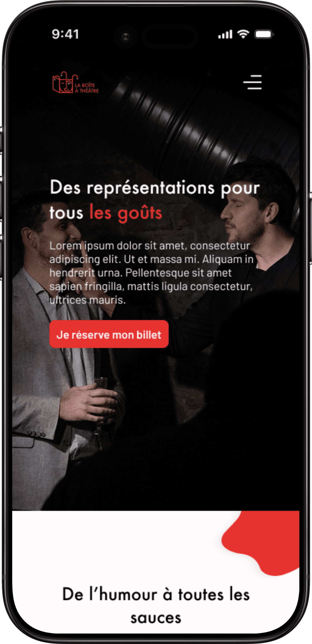Click the phone's right side power button
Viewport: 312px width, 644px height.
[x=310, y=228]
